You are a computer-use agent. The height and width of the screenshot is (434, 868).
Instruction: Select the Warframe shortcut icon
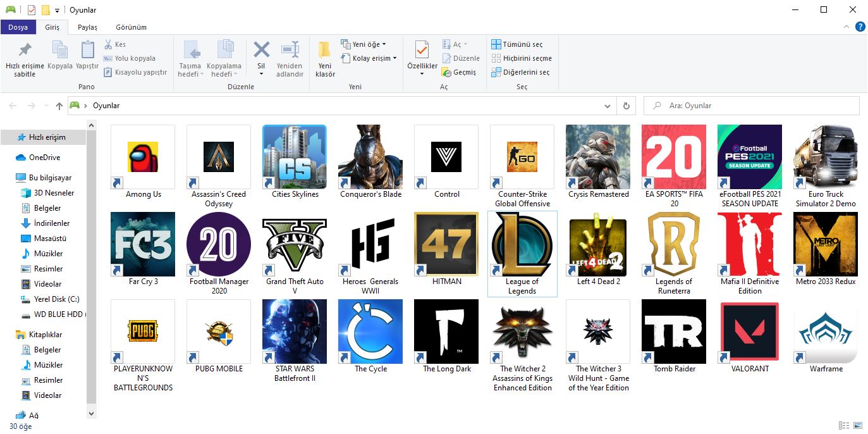coord(826,332)
